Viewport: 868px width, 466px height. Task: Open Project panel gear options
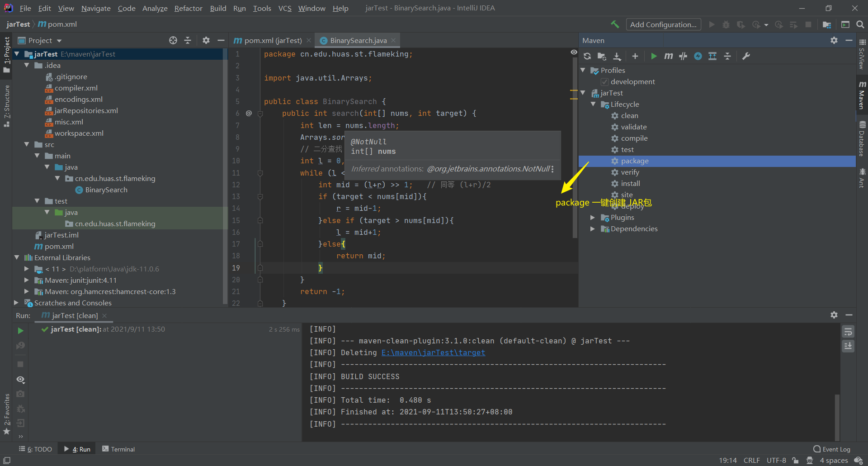point(206,40)
